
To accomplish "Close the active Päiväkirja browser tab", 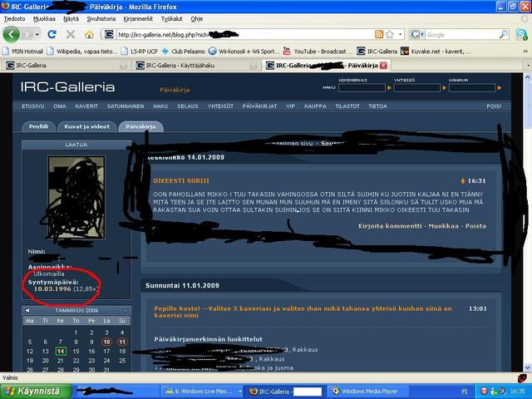I will 383,64.
